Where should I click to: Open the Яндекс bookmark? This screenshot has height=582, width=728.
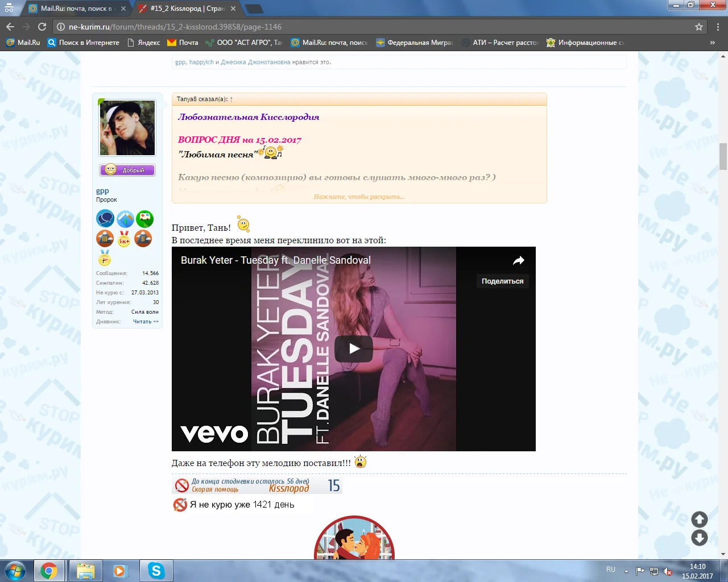click(x=143, y=43)
